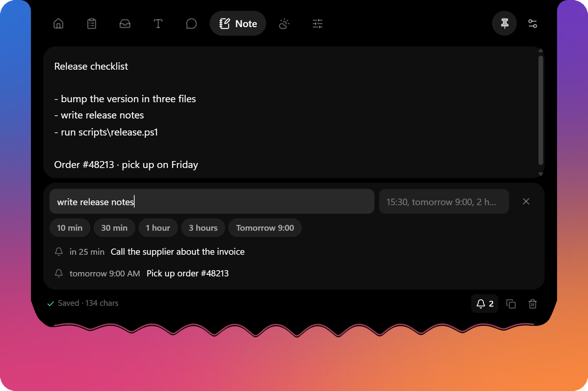This screenshot has height=391, width=588.
Task: Choose the 3 hours preset
Action: [x=203, y=228]
